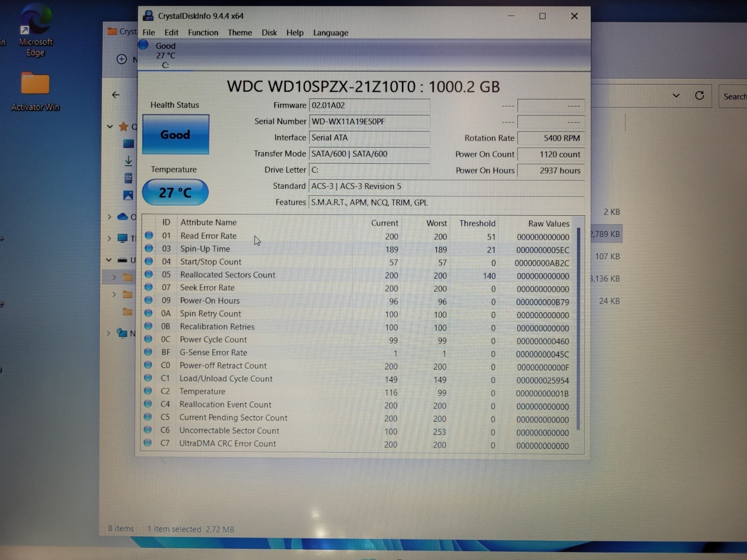
Task: Click the Raw Values column header
Action: tap(549, 224)
